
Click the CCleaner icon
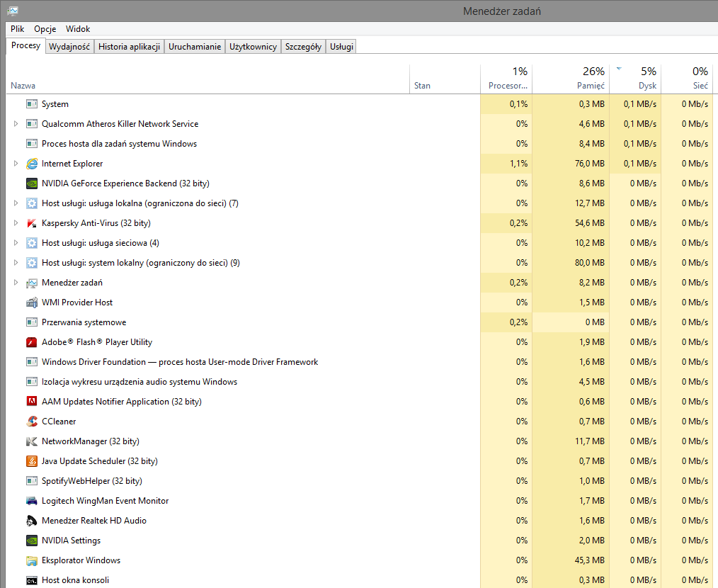[32, 422]
